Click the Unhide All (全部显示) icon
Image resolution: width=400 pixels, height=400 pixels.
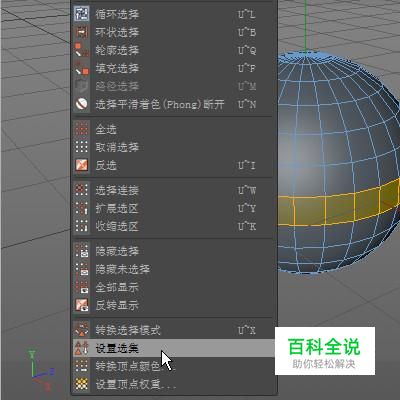click(x=82, y=287)
